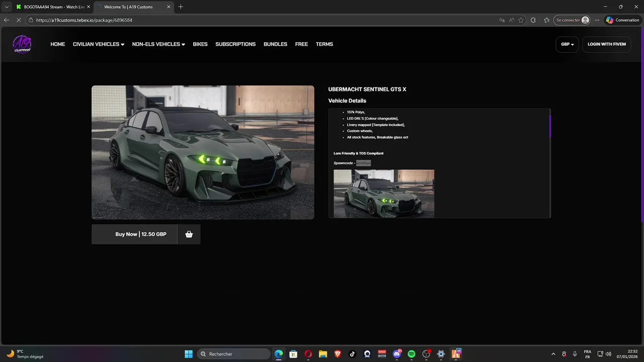This screenshot has width=644, height=362.
Task: Open Microsoft Edge from taskbar
Action: pos(279,354)
